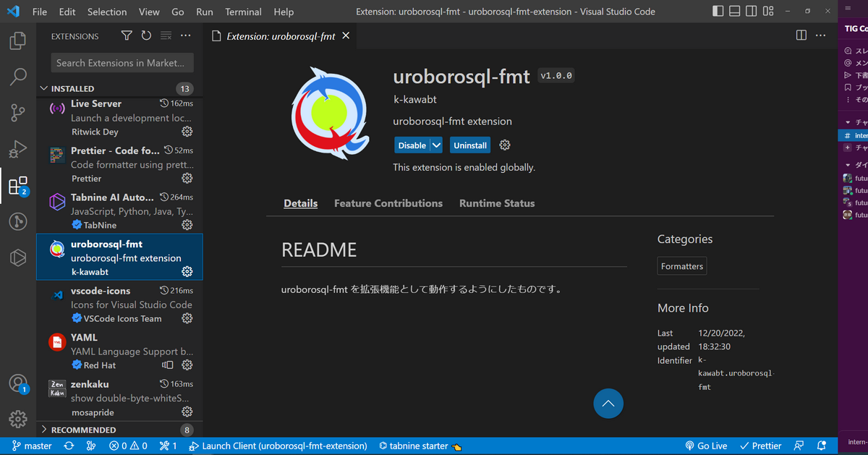Close the Extension: uroborosql-fmt editor tab
Screen dimensions: 868x455
[346, 36]
